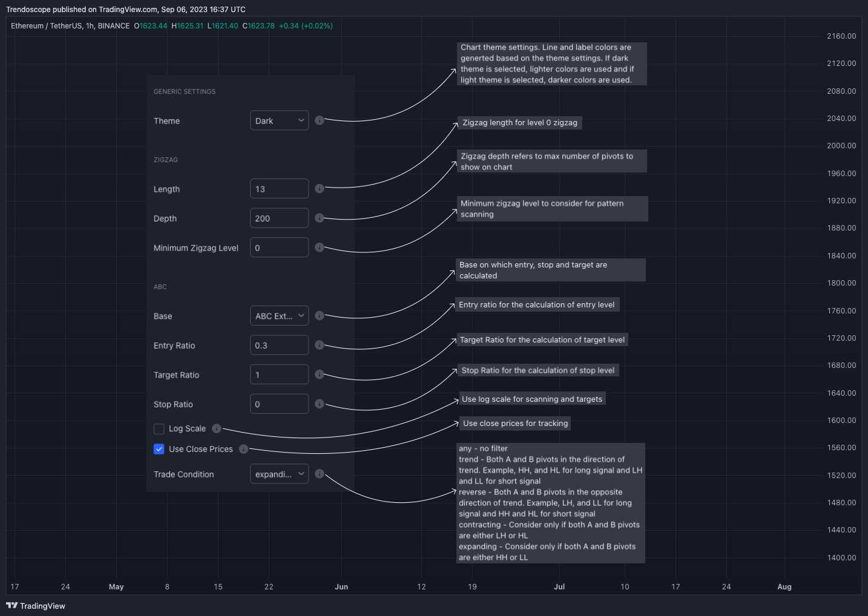Click the info icon next to Base dropdown
Image resolution: width=868 pixels, height=616 pixels.
pos(320,315)
